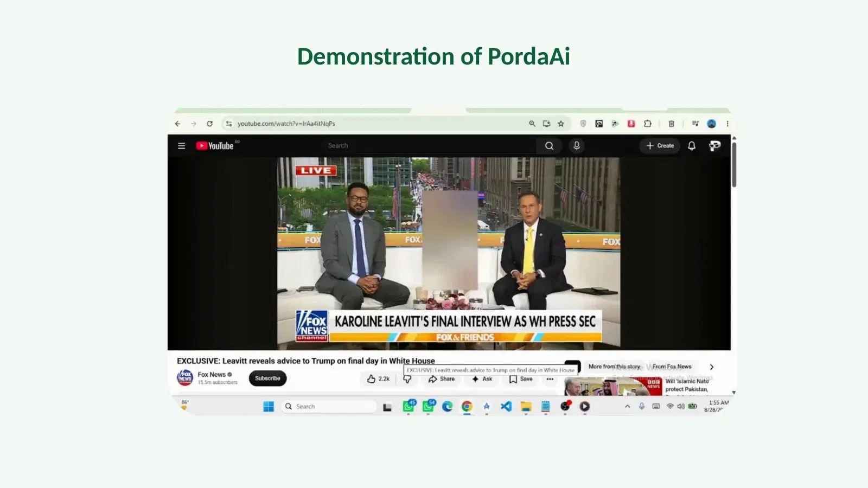Open the media player taskbar icon
This screenshot has width=868, height=488.
[x=585, y=407]
